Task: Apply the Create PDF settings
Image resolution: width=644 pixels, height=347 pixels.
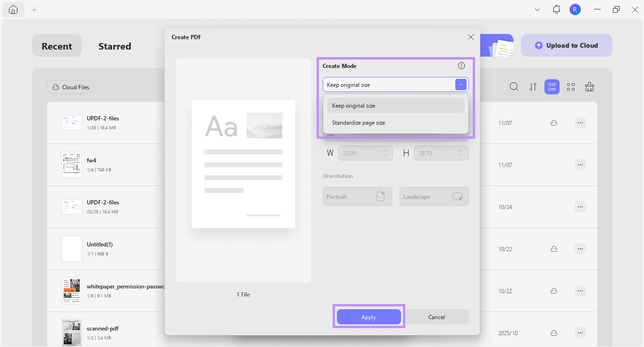Action: (368, 317)
